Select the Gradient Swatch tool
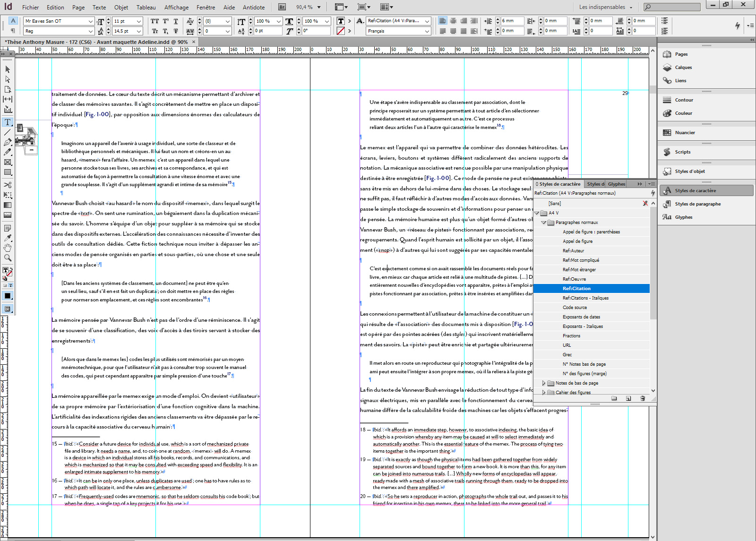The image size is (756, 541). [x=8, y=205]
